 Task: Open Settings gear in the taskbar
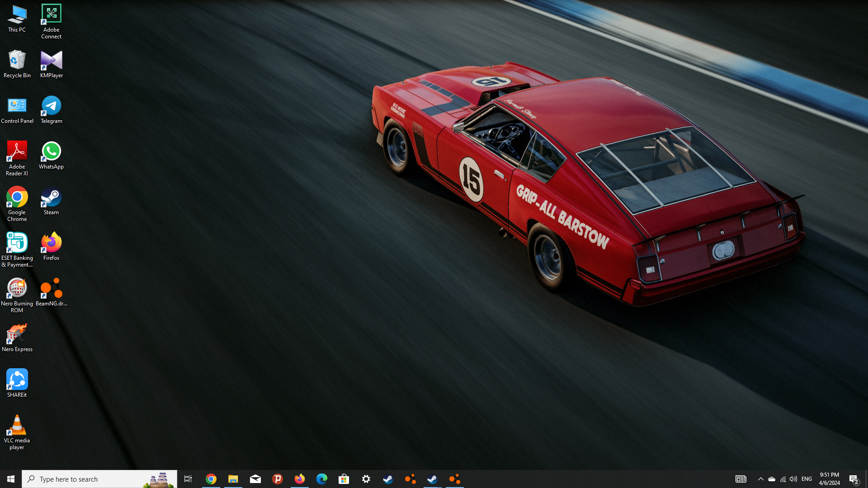[x=366, y=479]
